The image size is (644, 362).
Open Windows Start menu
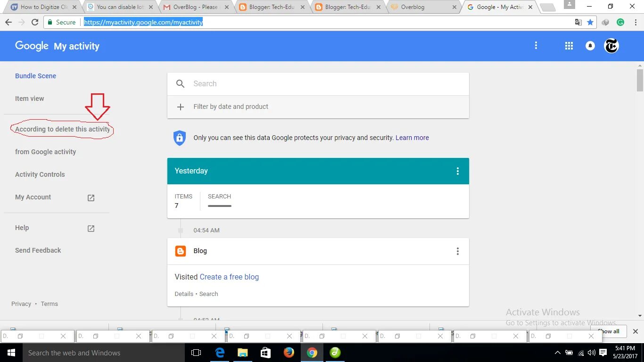click(11, 353)
